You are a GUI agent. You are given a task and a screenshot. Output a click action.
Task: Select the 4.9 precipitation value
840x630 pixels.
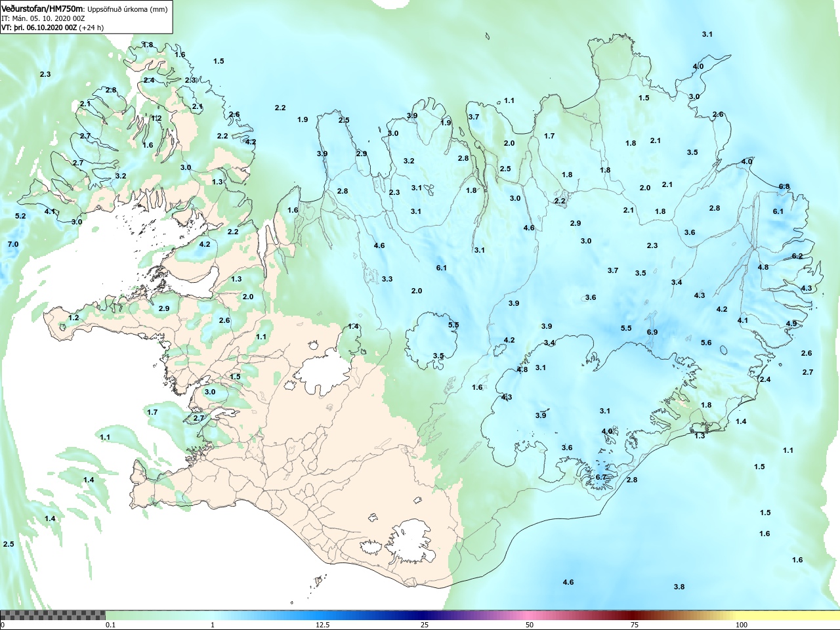pos(791,324)
